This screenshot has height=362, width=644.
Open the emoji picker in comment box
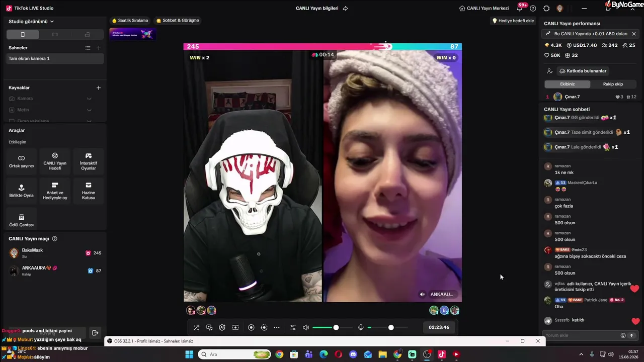pos(623,335)
